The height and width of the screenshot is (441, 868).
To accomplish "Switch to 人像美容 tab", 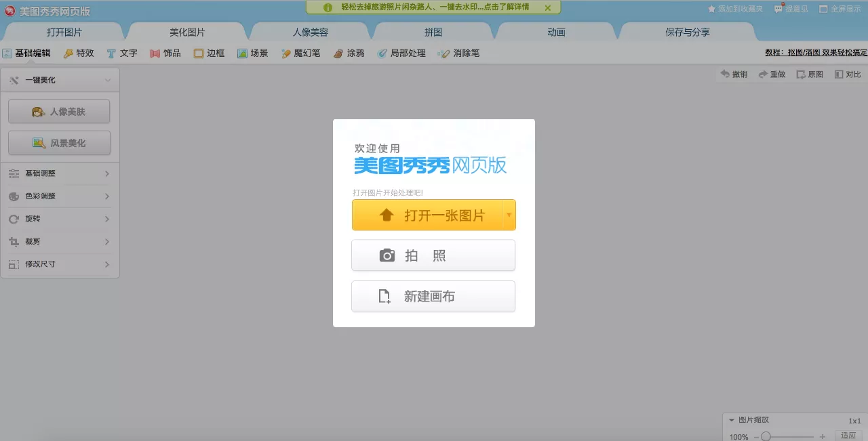I will [311, 32].
